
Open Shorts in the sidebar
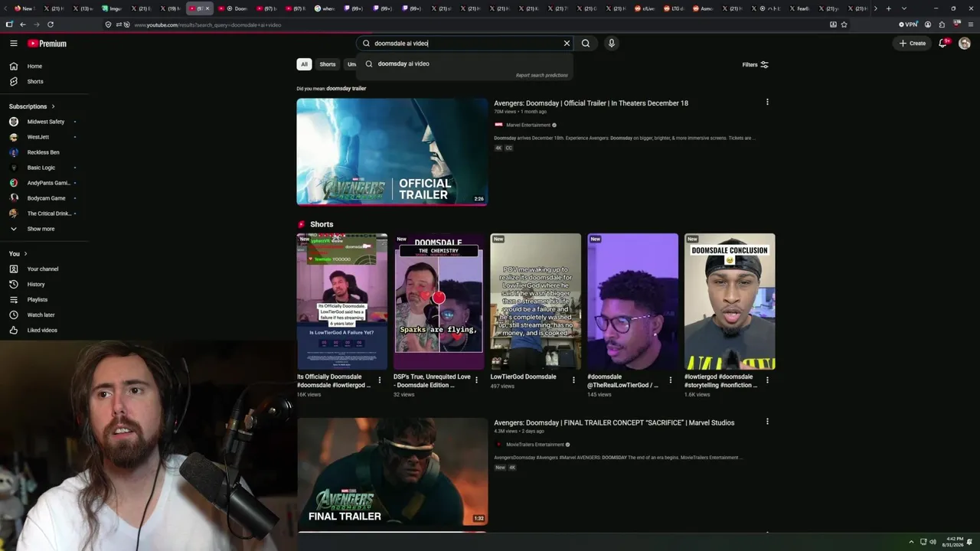[x=44, y=81]
